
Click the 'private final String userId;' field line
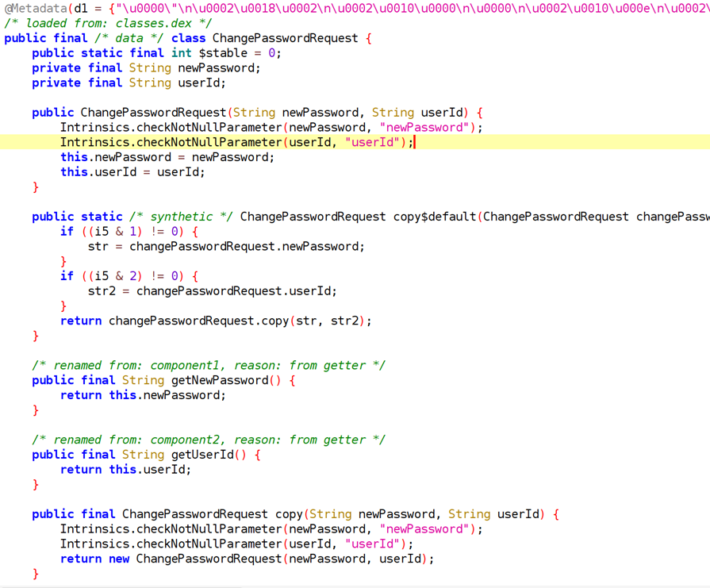point(129,83)
